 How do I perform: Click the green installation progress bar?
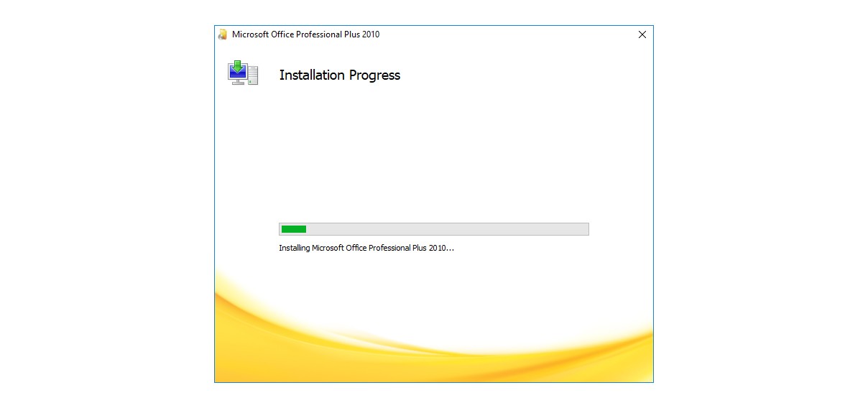(434, 229)
